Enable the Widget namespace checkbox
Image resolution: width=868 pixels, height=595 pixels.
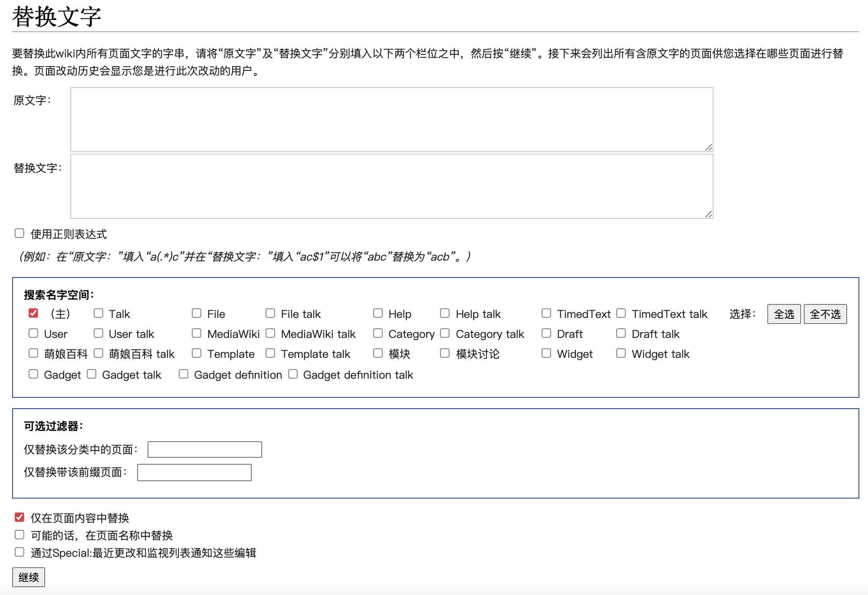[x=546, y=353]
